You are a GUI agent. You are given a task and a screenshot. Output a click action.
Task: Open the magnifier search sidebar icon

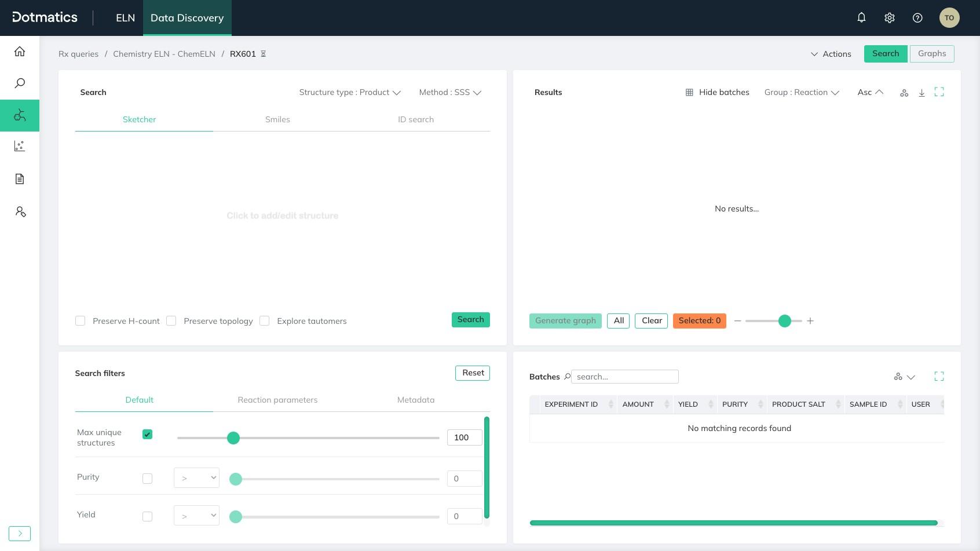pos(20,83)
